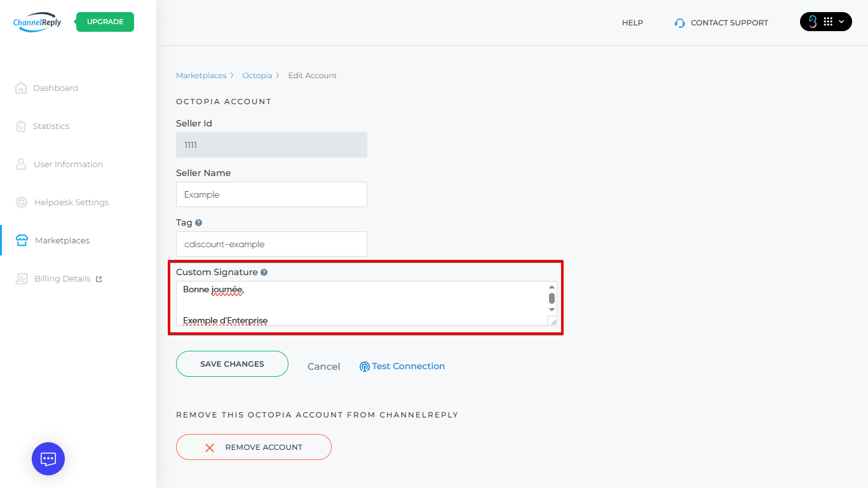The image size is (868, 488).
Task: Click the help icon next to Tag
Action: [199, 223]
